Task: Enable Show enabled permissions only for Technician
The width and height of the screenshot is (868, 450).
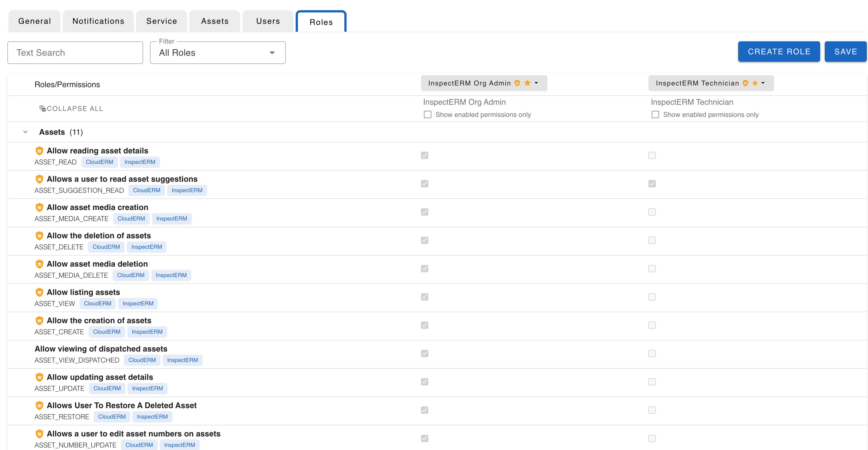Action: (655, 115)
